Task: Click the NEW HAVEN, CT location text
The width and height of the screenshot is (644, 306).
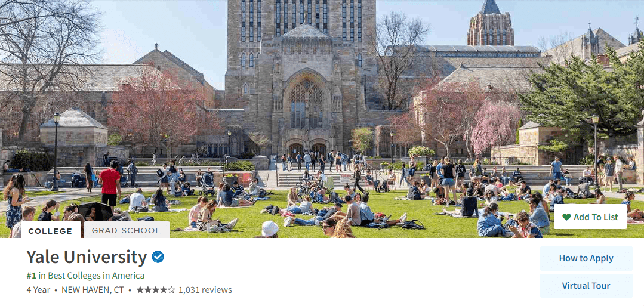Action: coord(93,290)
